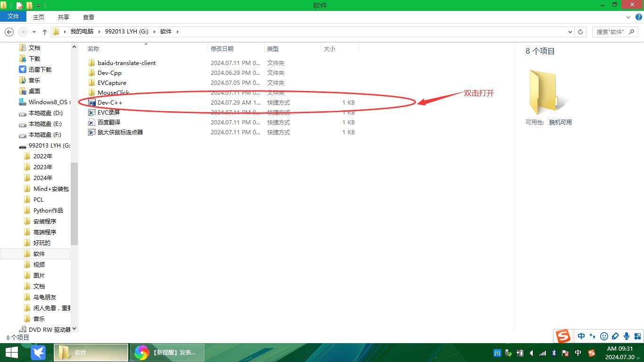Select the Dev-Cpp folder icon
The height and width of the screenshot is (362, 644).
coord(91,73)
